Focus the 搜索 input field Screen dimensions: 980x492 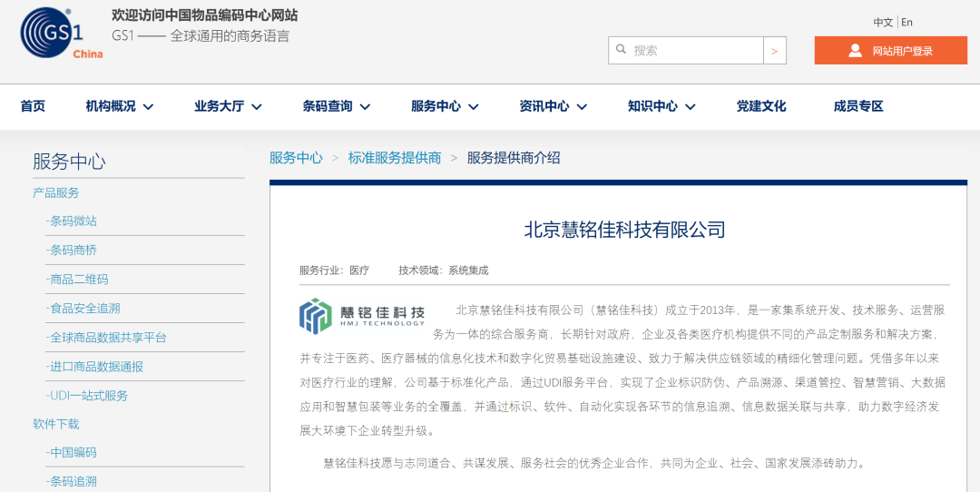coord(686,51)
